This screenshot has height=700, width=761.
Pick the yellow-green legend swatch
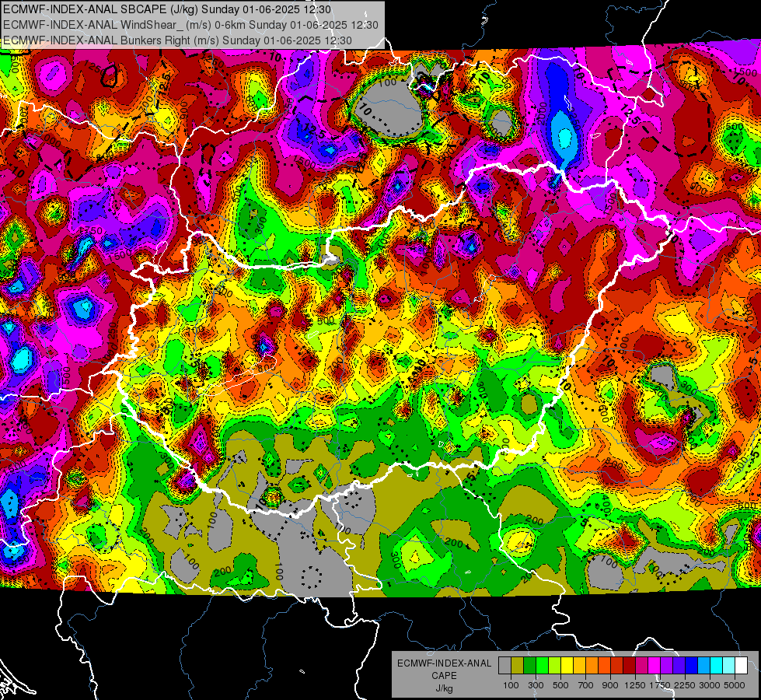pyautogui.click(x=555, y=666)
